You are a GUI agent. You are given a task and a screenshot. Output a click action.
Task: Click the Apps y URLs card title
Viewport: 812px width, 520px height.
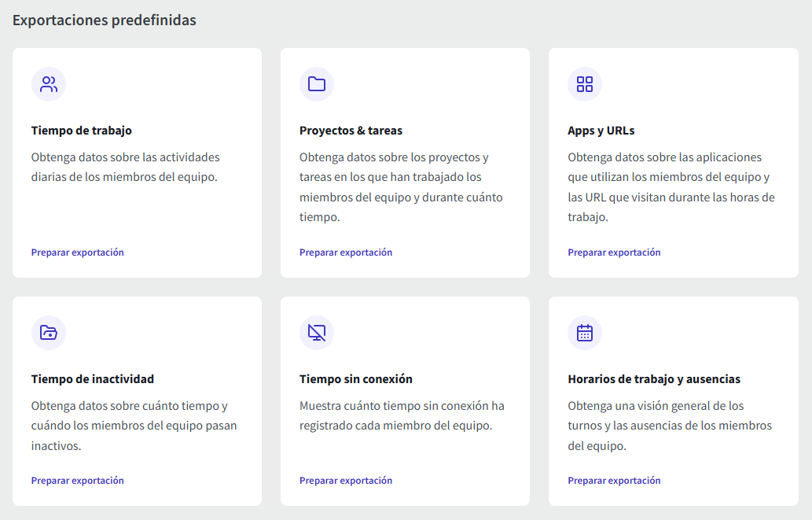pos(601,131)
